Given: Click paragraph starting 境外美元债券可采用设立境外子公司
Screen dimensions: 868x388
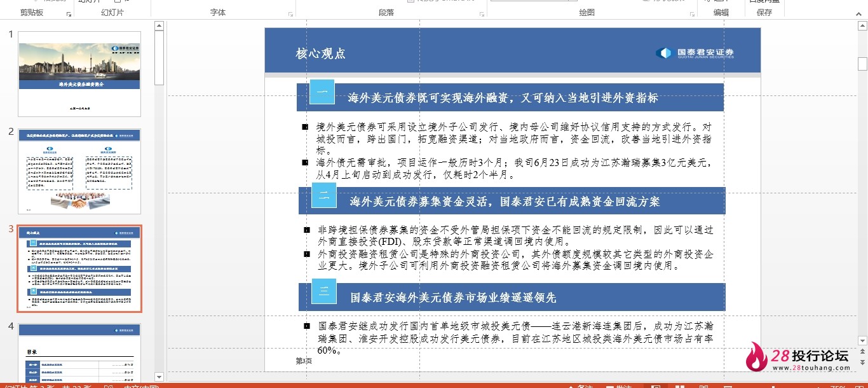Looking at the screenshot, I should (514, 139).
